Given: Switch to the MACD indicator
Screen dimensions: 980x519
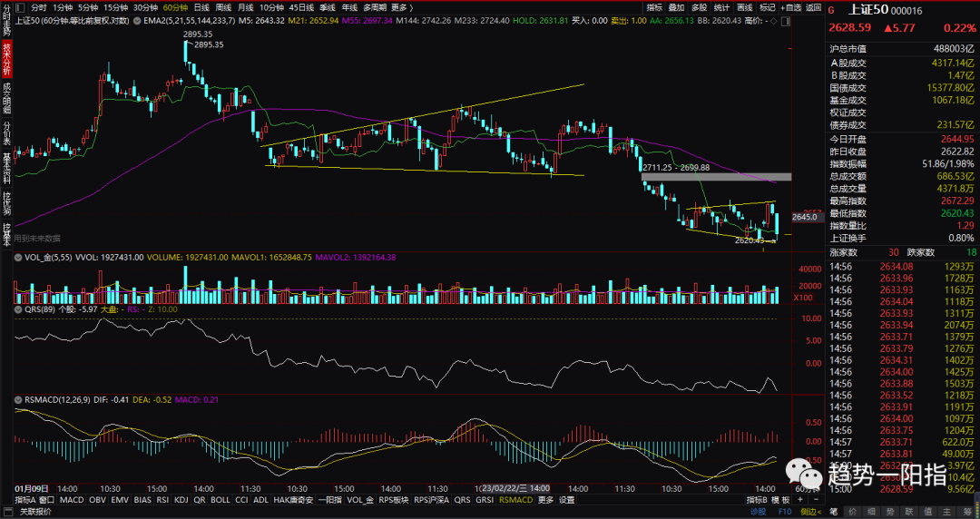Looking at the screenshot, I should [x=72, y=500].
